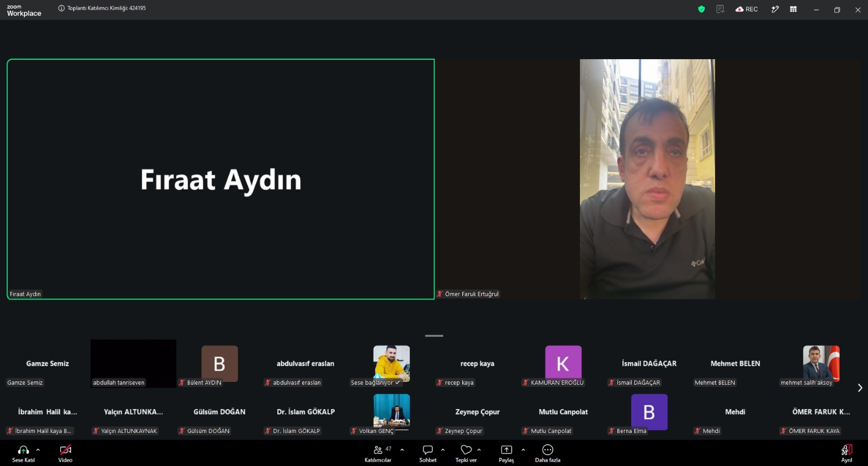Open Tepki ver reactions
Image resolution: width=868 pixels, height=466 pixels.
466,454
